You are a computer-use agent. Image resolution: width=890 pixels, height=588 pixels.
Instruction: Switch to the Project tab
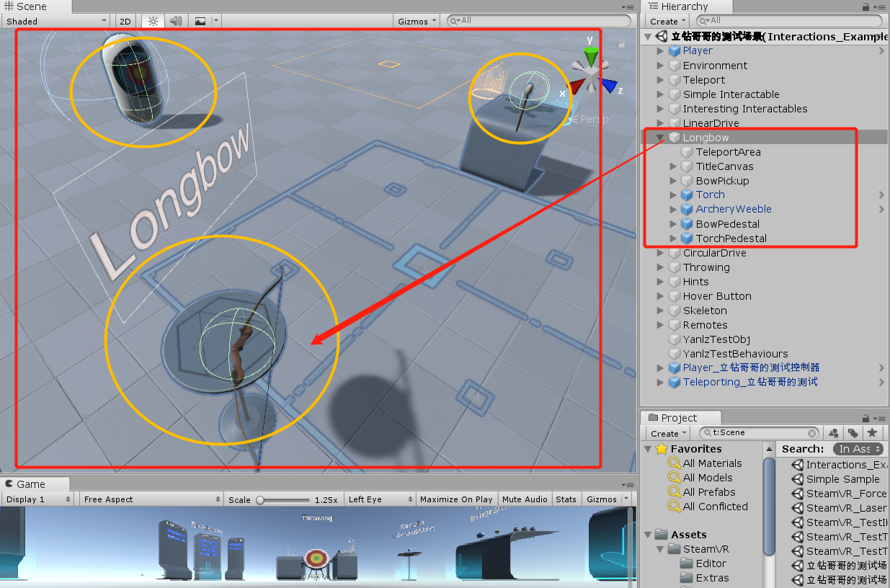(x=680, y=417)
